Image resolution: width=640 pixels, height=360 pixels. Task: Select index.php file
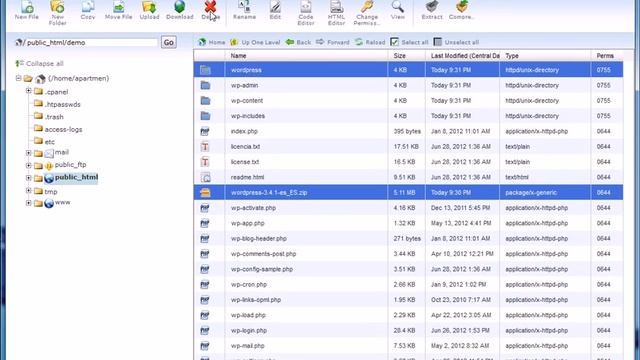(408, 131)
